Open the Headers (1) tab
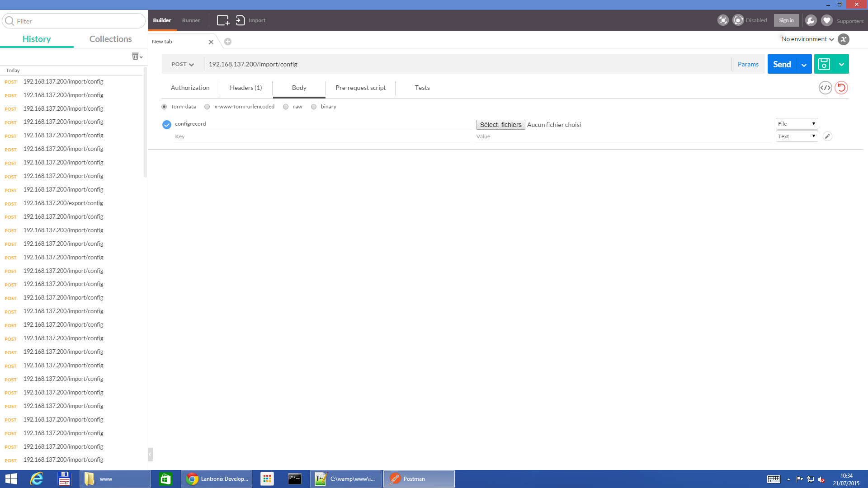868x488 pixels. 245,88
